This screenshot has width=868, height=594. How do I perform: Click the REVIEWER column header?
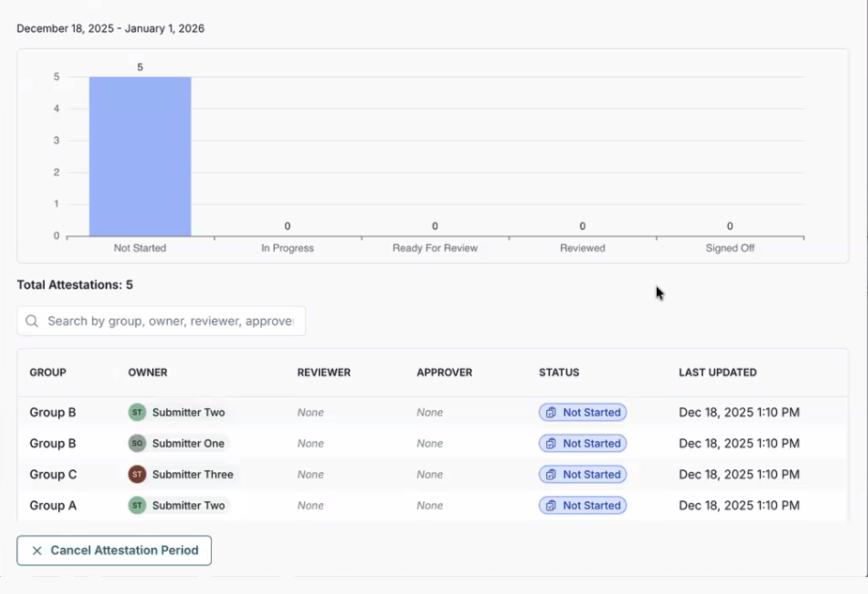(324, 373)
